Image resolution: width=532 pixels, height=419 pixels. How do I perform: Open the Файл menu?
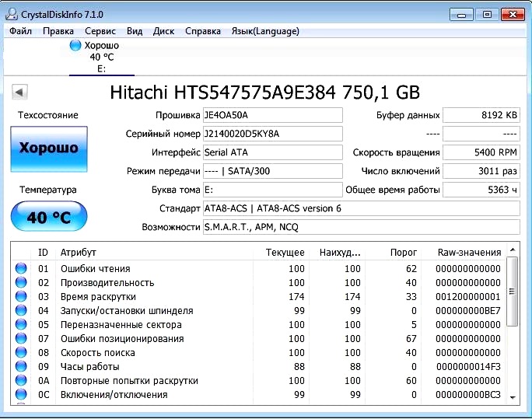[20, 31]
